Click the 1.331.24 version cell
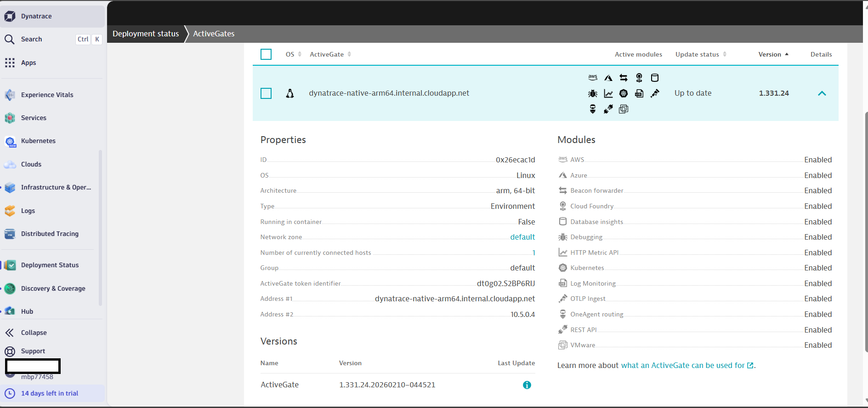 coord(774,93)
